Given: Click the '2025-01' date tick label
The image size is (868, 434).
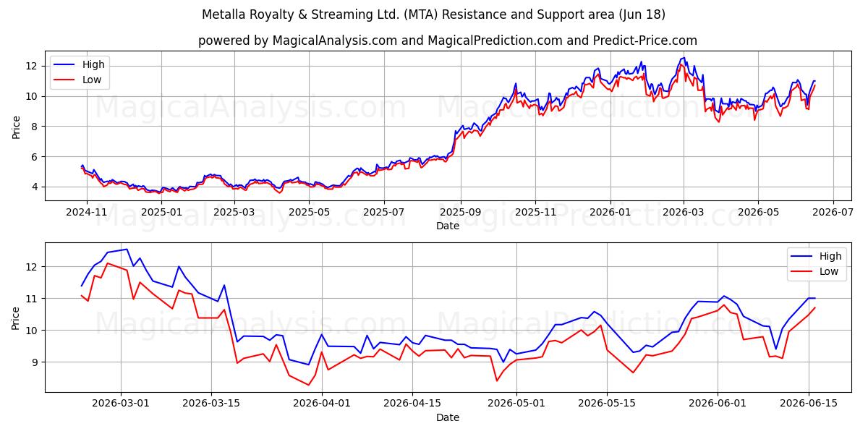Looking at the screenshot, I should [161, 212].
